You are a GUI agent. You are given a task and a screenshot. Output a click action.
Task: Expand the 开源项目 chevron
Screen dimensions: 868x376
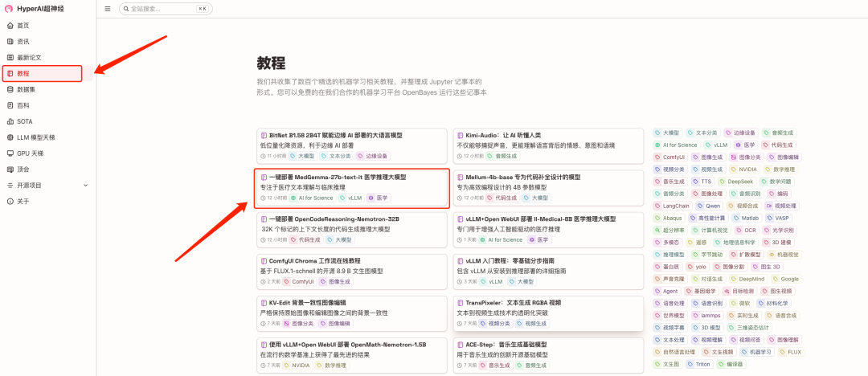pos(85,186)
